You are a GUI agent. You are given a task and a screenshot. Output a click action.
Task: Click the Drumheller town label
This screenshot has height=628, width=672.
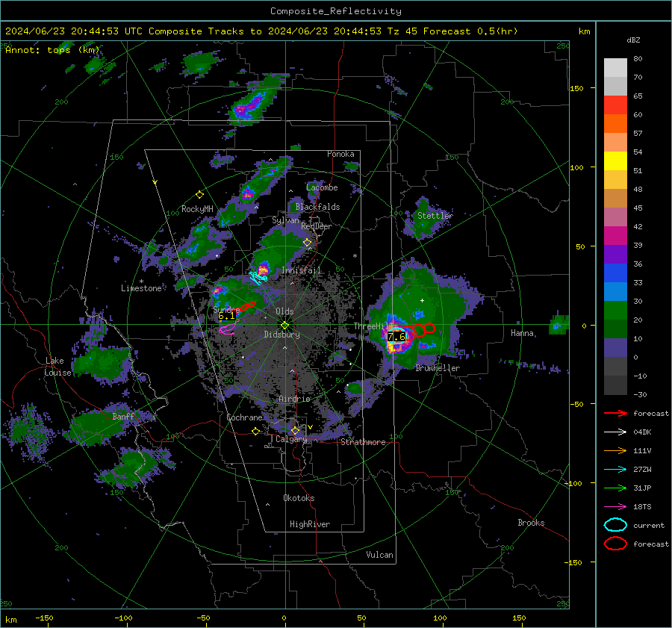click(438, 368)
